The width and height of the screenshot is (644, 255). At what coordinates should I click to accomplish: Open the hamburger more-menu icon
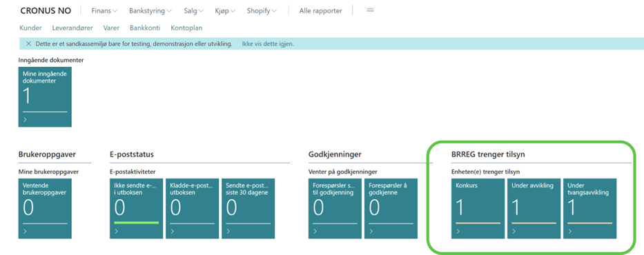pyautogui.click(x=370, y=10)
